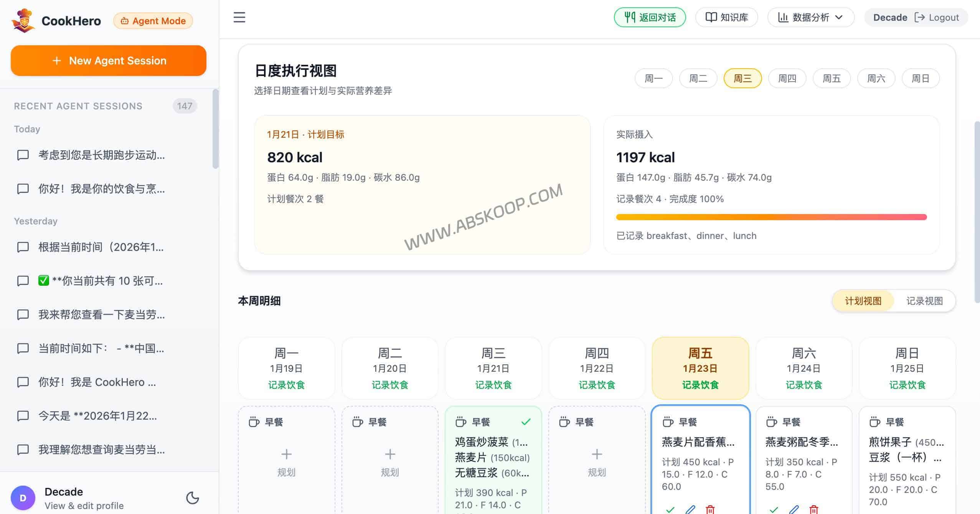The width and height of the screenshot is (980, 514).
Task: Select the 周四 day tab
Action: pos(787,78)
